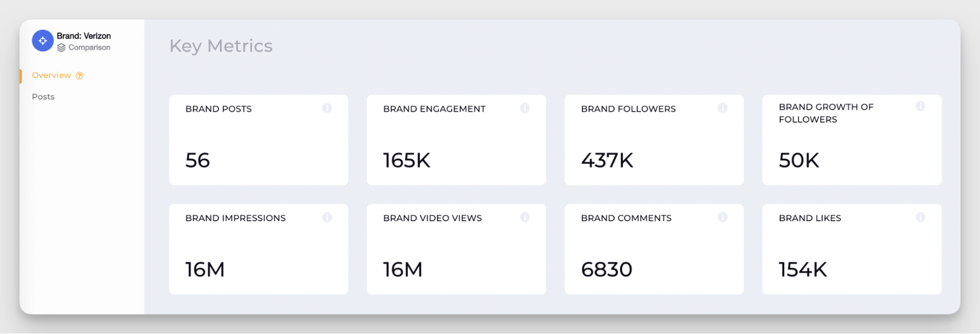
Task: Click the BRAND GROWTH OF FOLLOWERS label
Action: tap(827, 113)
